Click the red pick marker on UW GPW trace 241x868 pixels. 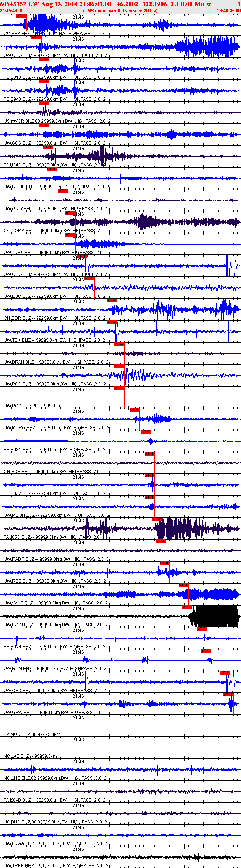[x=229, y=695]
